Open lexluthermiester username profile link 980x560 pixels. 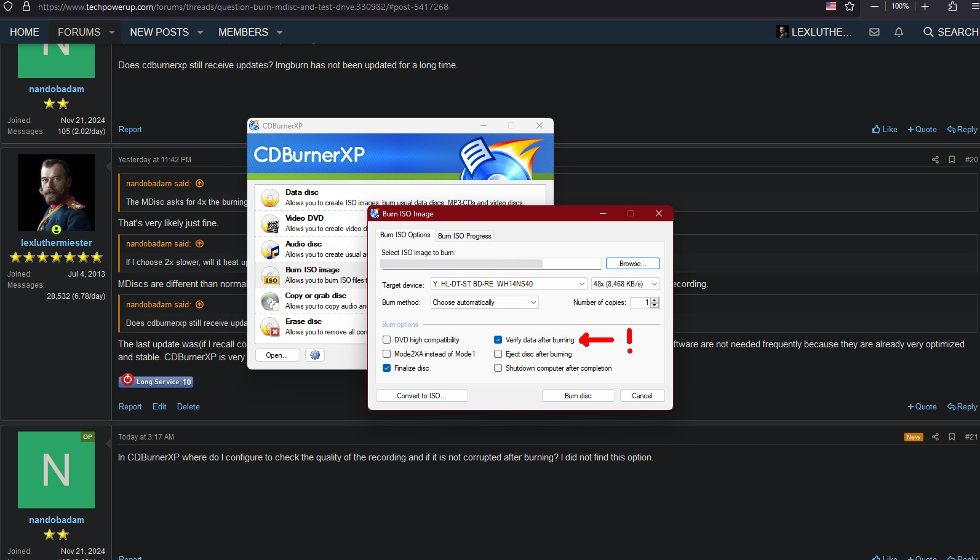click(x=56, y=243)
